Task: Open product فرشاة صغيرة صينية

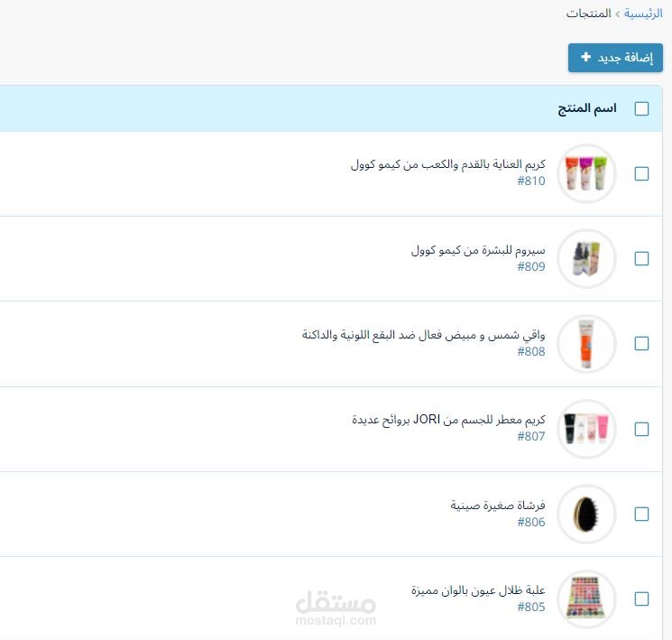Action: click(498, 505)
